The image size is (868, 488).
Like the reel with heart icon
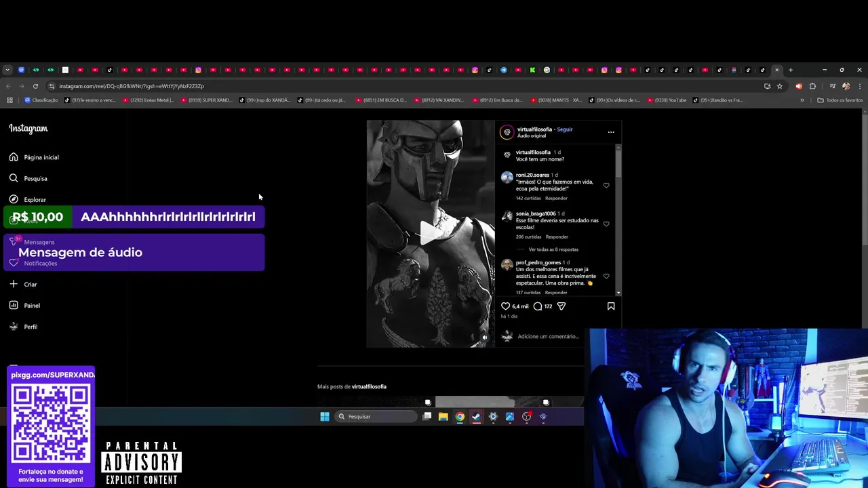(505, 306)
